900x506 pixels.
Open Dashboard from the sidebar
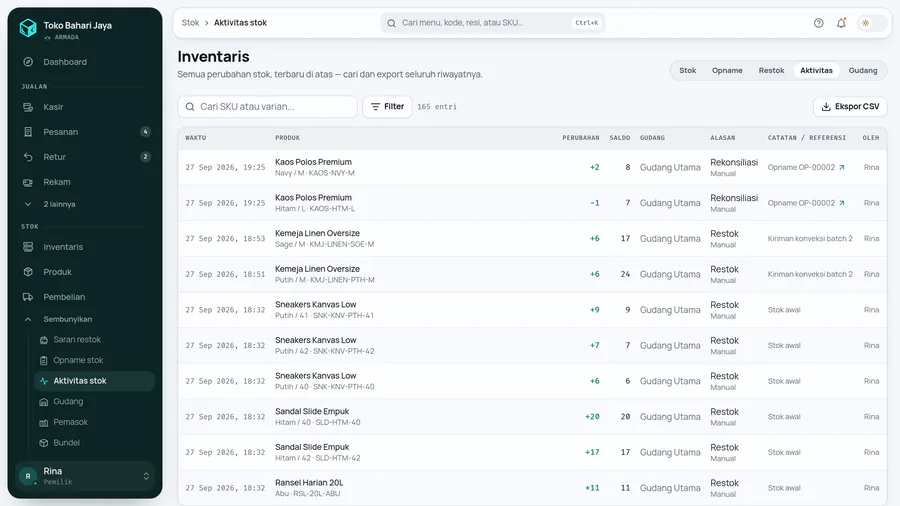85,62
